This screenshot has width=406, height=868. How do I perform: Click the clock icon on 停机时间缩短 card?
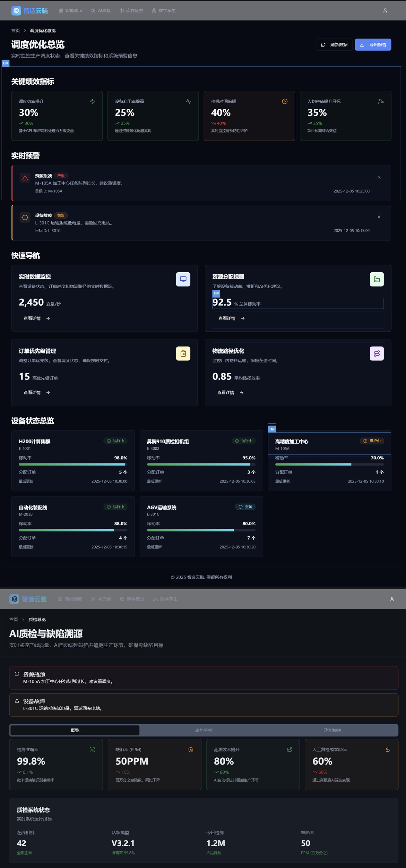[x=285, y=101]
